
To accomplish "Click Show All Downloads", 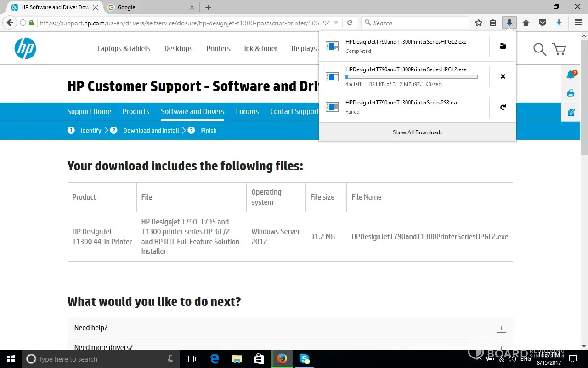I will point(417,132).
